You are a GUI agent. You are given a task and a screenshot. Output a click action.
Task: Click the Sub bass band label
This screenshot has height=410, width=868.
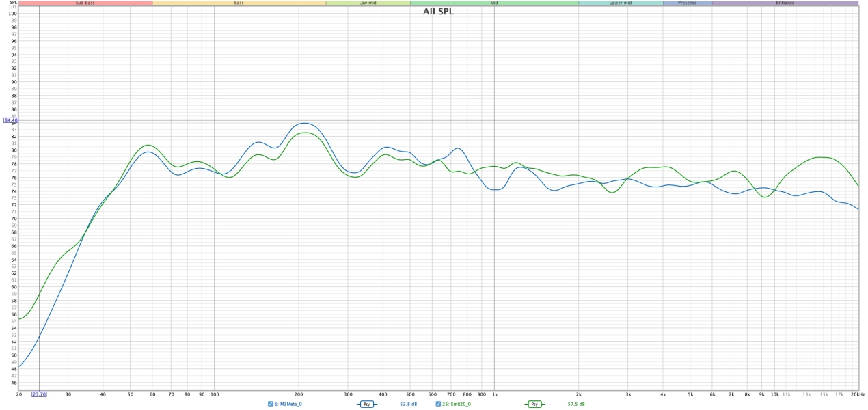[85, 3]
